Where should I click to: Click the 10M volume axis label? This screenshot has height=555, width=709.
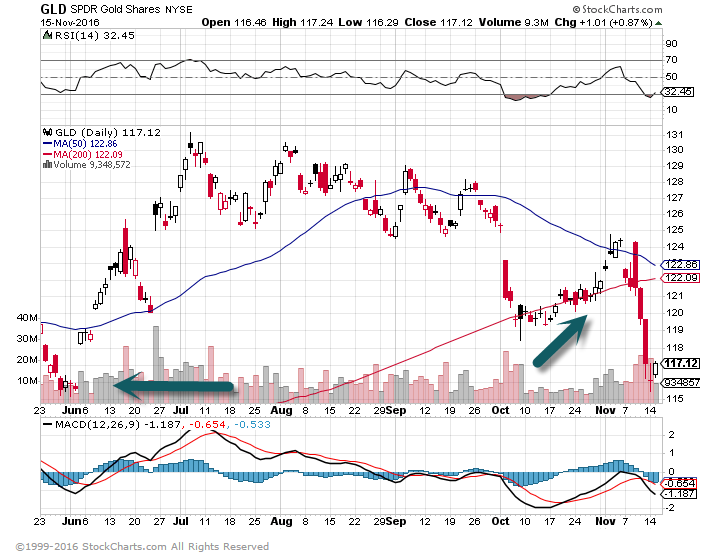coord(27,381)
